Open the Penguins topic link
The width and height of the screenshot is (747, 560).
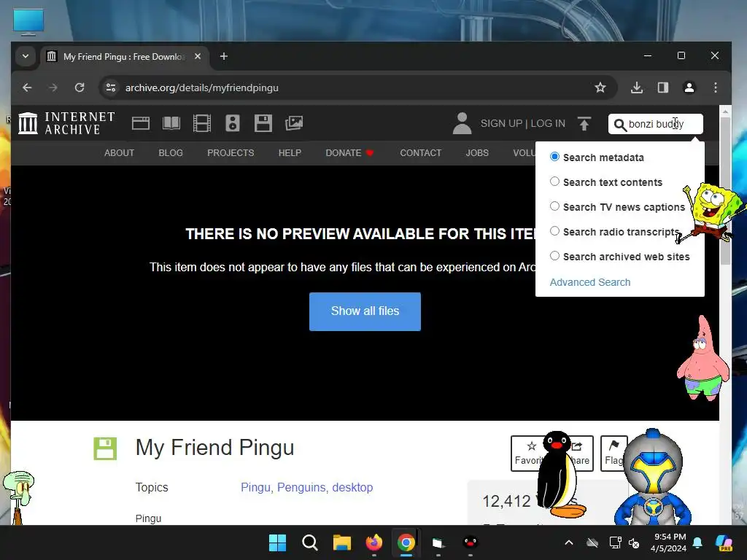coord(301,487)
